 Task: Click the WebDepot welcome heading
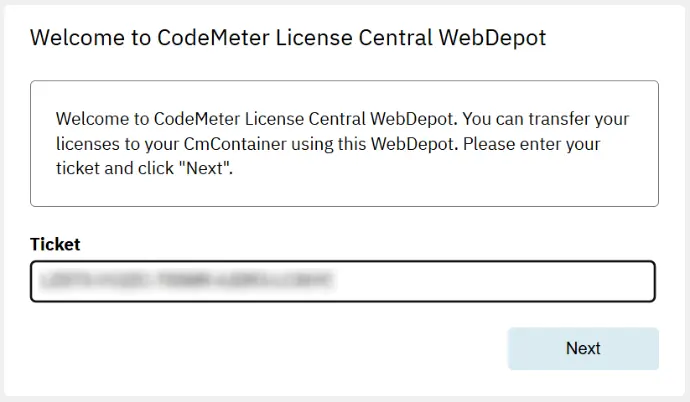tap(288, 39)
